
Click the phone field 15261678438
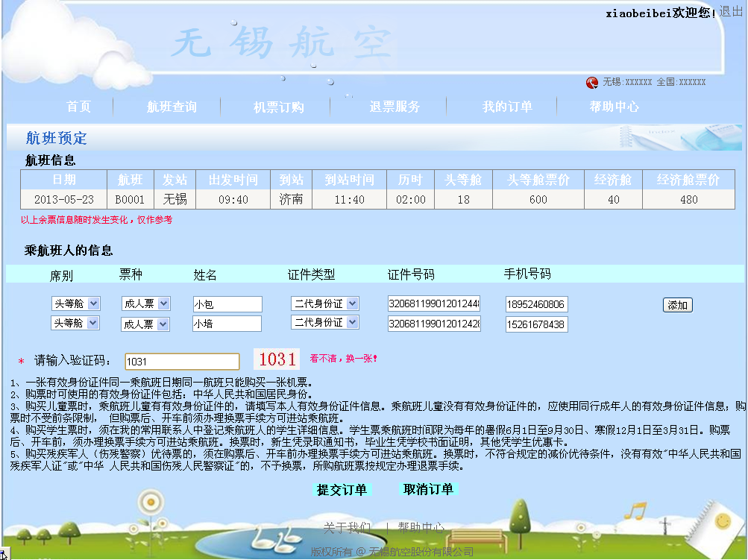(x=537, y=324)
